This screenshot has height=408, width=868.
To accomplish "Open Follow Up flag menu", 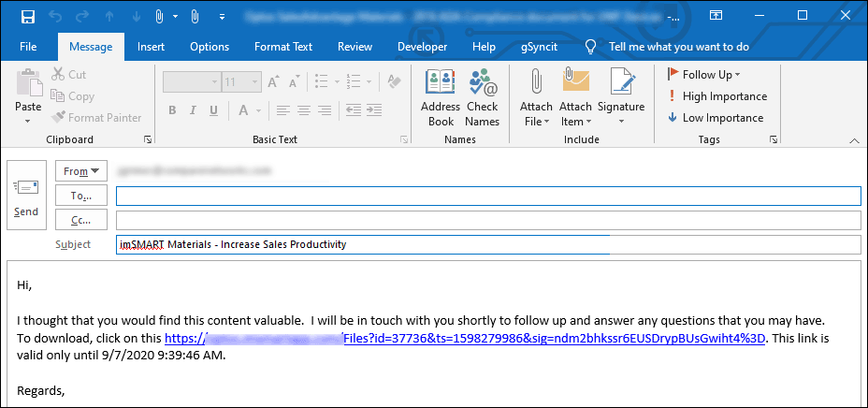I will [704, 74].
